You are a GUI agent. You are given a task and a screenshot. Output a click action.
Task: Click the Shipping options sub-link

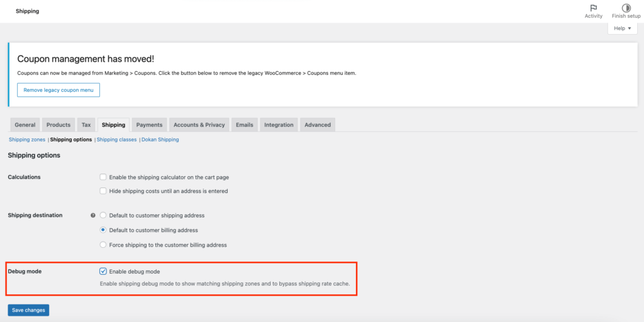[71, 140]
